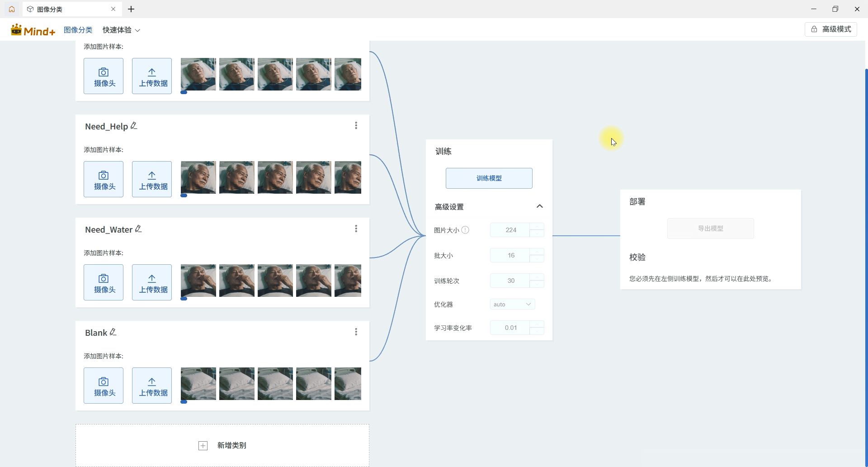Start training with 训练模型 button
The width and height of the screenshot is (868, 467).
(x=489, y=178)
